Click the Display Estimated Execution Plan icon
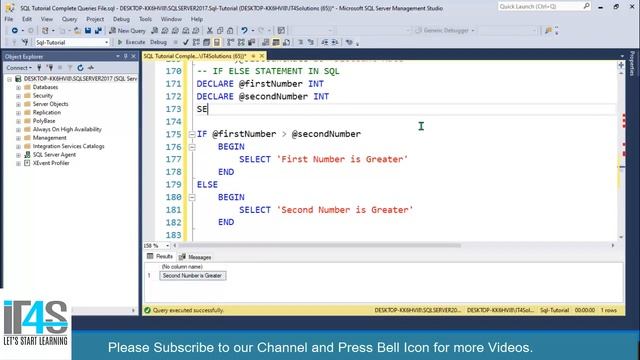The image size is (640, 360). pos(196,42)
